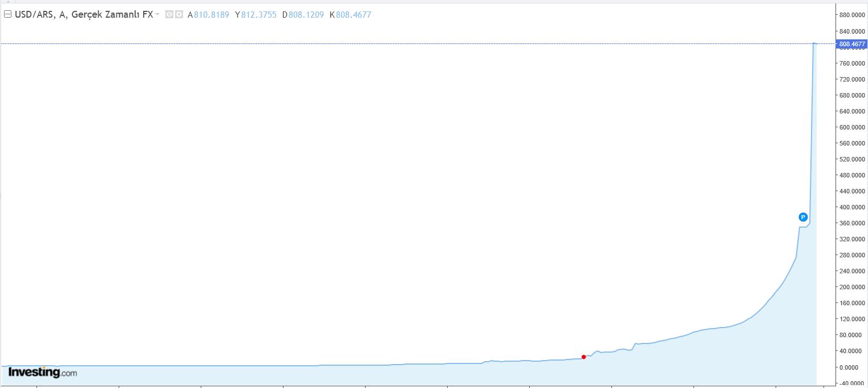The image size is (868, 388).
Task: Click the blue P marker on chart
Action: (x=803, y=217)
